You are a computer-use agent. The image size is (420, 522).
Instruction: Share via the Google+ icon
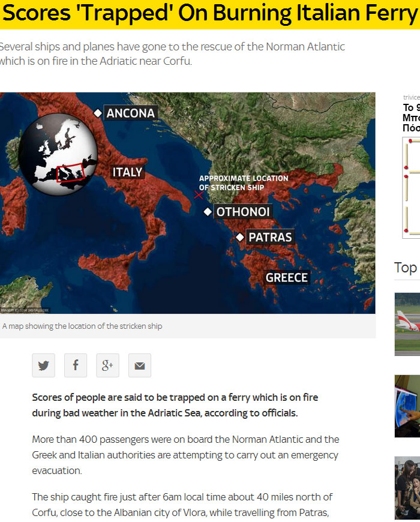107,365
